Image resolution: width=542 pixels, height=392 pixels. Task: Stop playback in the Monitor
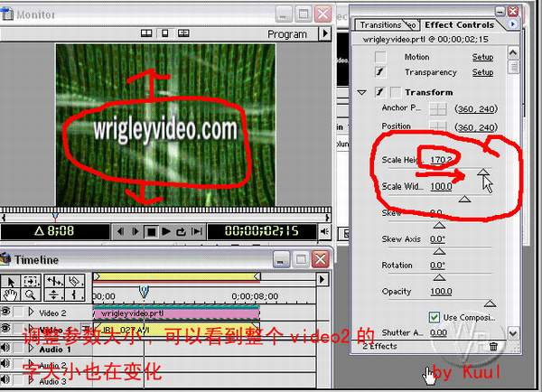pyautogui.click(x=151, y=231)
